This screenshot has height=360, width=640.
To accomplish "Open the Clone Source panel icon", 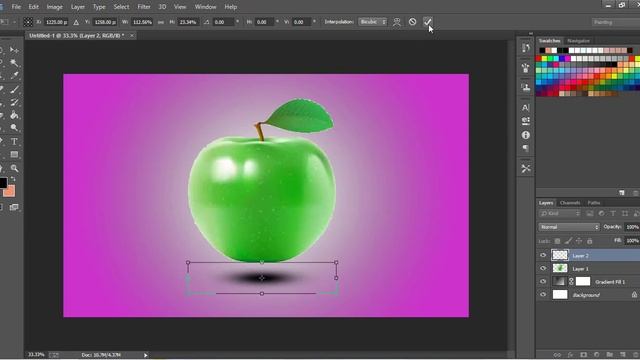I will pos(526,87).
